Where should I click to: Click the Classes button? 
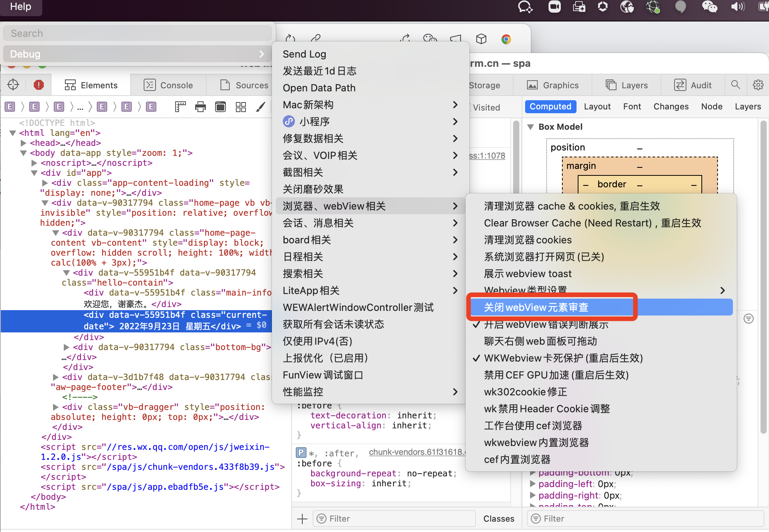[498, 519]
